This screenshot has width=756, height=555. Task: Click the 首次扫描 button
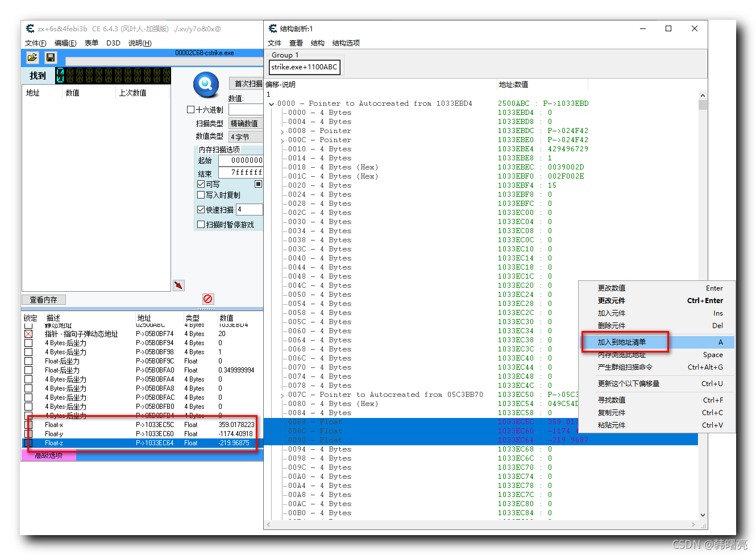247,84
